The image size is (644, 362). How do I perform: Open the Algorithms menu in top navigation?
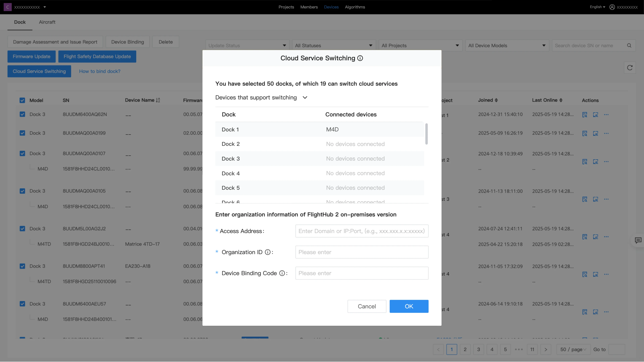click(x=355, y=7)
